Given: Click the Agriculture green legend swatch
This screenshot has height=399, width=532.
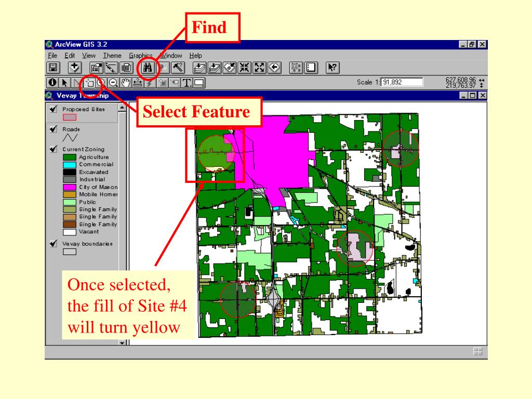Looking at the screenshot, I should (x=70, y=157).
